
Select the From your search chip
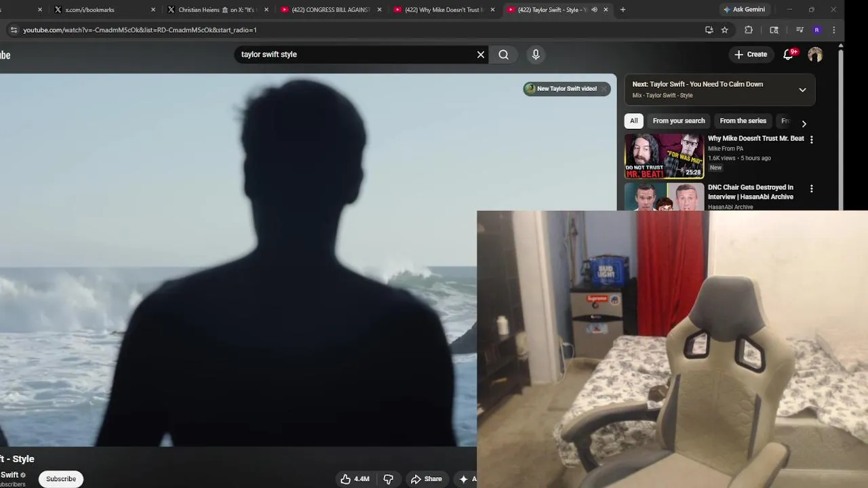tap(679, 121)
